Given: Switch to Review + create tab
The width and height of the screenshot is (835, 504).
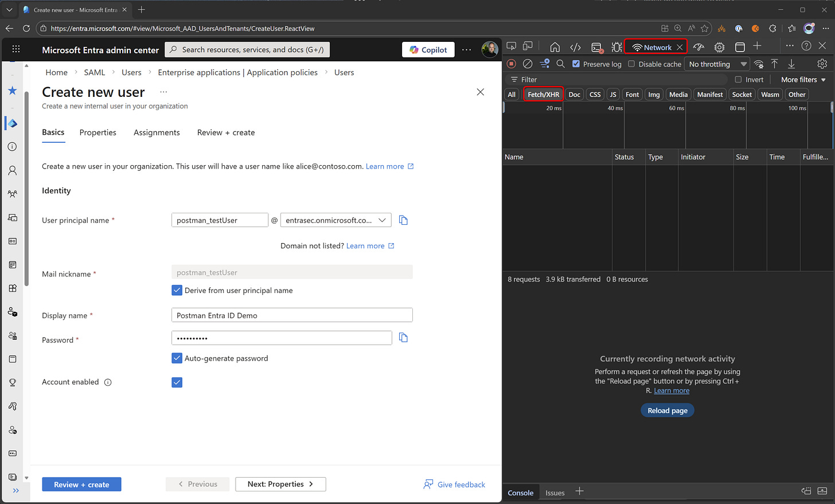Looking at the screenshot, I should point(226,132).
